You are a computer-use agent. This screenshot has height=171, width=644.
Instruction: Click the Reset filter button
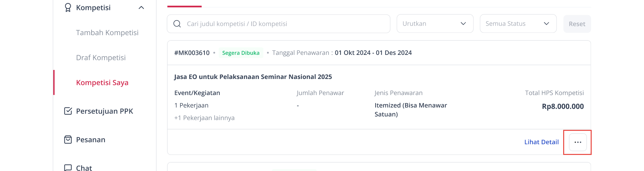(577, 24)
